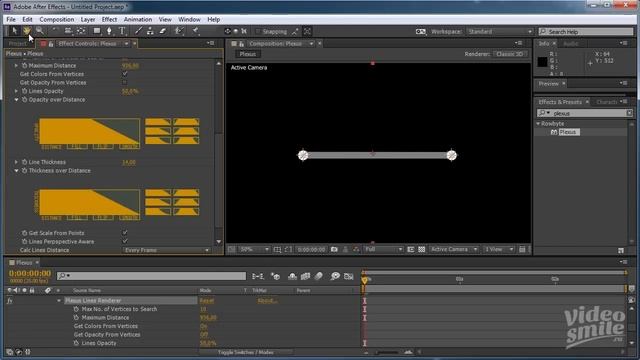Toggle the transparency grid icon

422,249
